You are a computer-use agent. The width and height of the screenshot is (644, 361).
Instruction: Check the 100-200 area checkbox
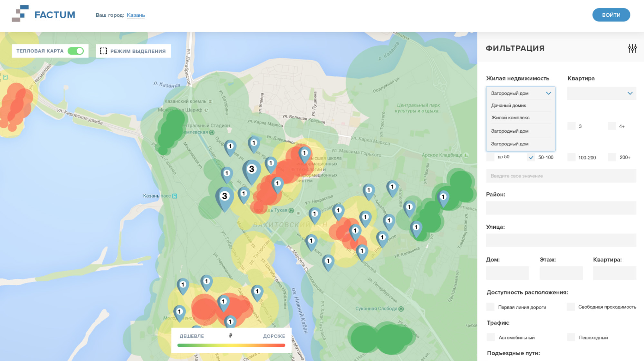click(x=571, y=157)
